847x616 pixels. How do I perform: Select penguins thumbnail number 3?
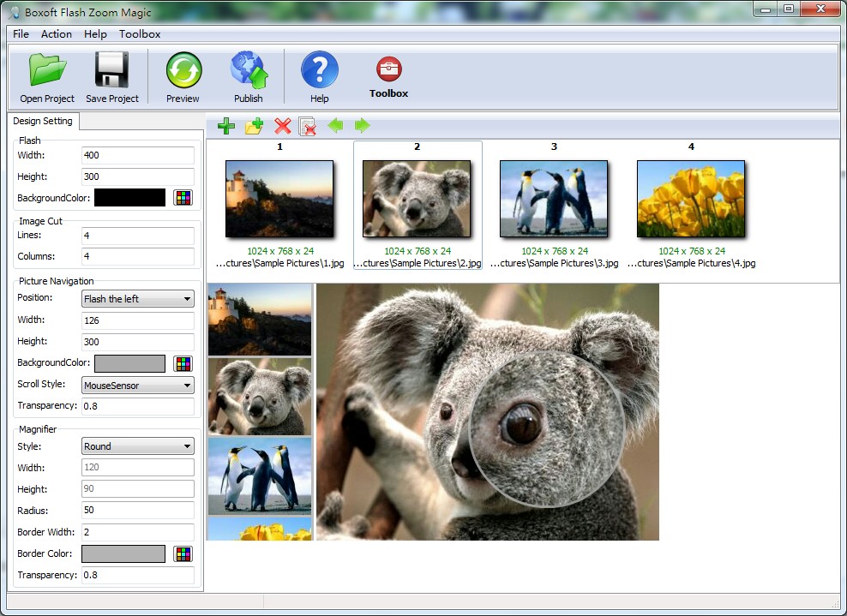pyautogui.click(x=554, y=199)
